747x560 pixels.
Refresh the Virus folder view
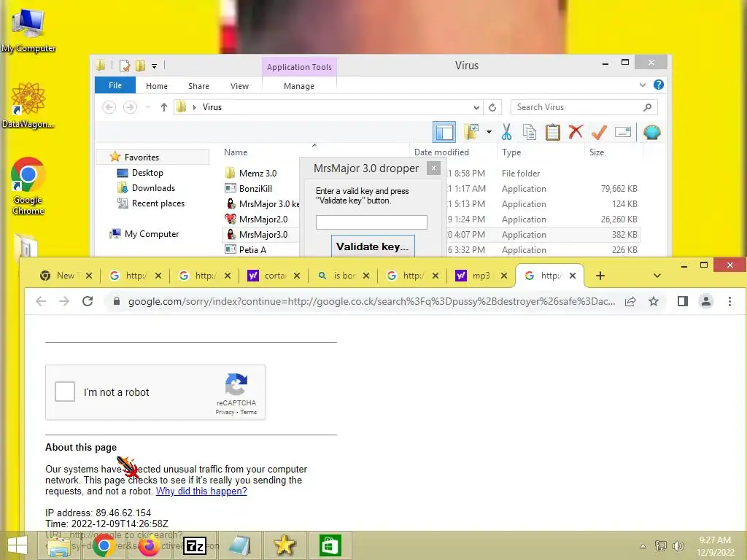(x=492, y=107)
